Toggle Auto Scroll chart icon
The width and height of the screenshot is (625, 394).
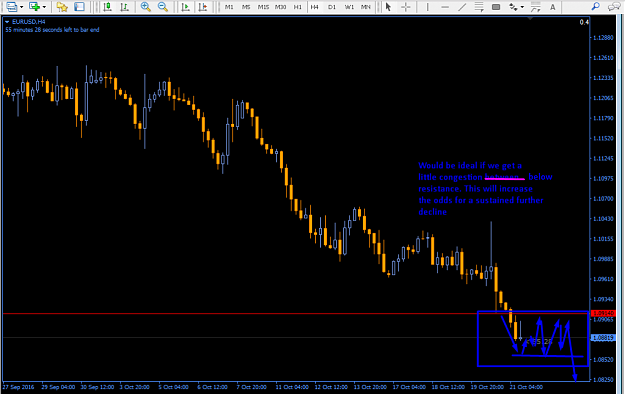tap(185, 6)
